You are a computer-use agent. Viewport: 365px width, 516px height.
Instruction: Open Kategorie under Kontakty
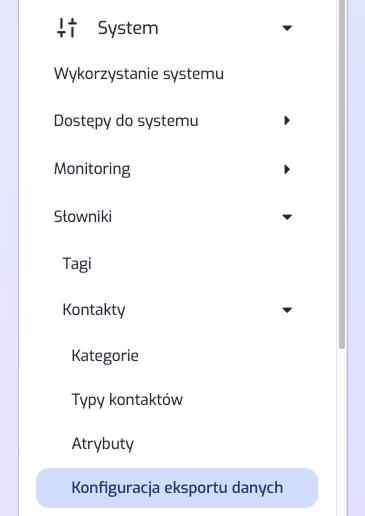point(105,356)
